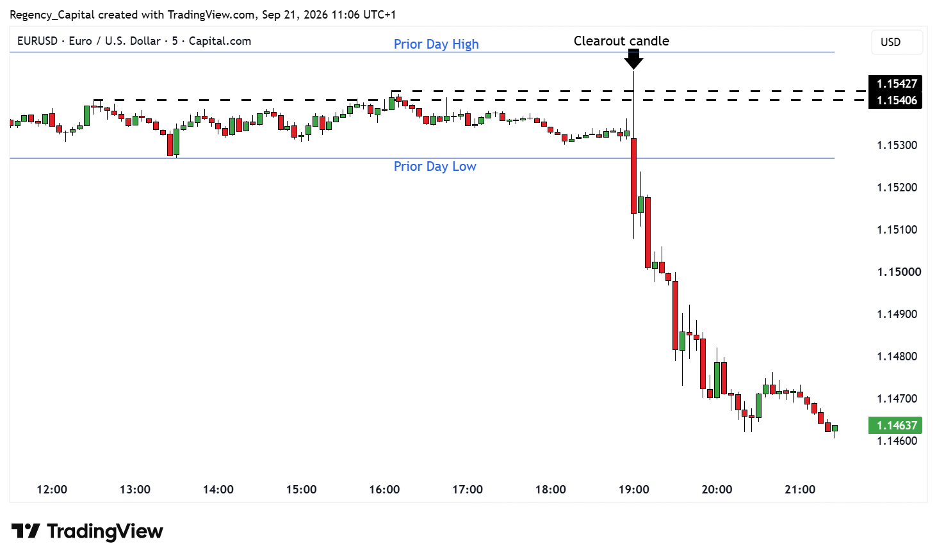Click the 1.14800 price axis label
This screenshot has height=560, width=937.
897,356
